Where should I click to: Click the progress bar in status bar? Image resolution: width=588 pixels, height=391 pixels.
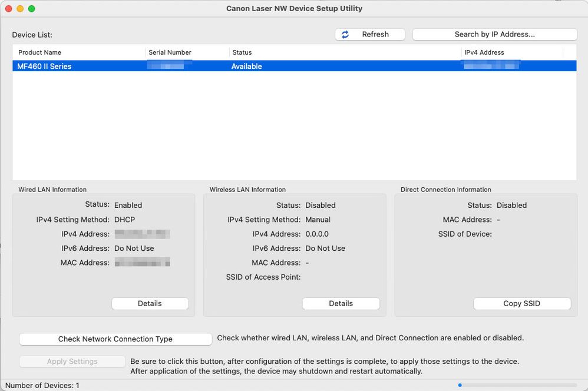[x=517, y=385]
